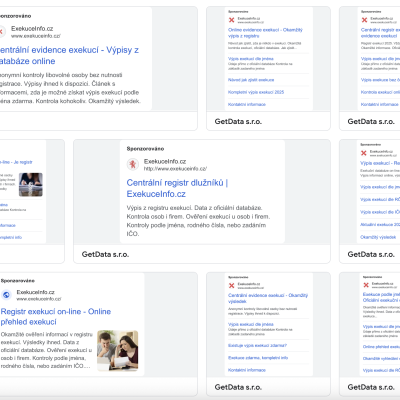
Task: Click sitelink 'Existuje výpis exekucí zdarma?'
Action: pyautogui.click(x=257, y=345)
